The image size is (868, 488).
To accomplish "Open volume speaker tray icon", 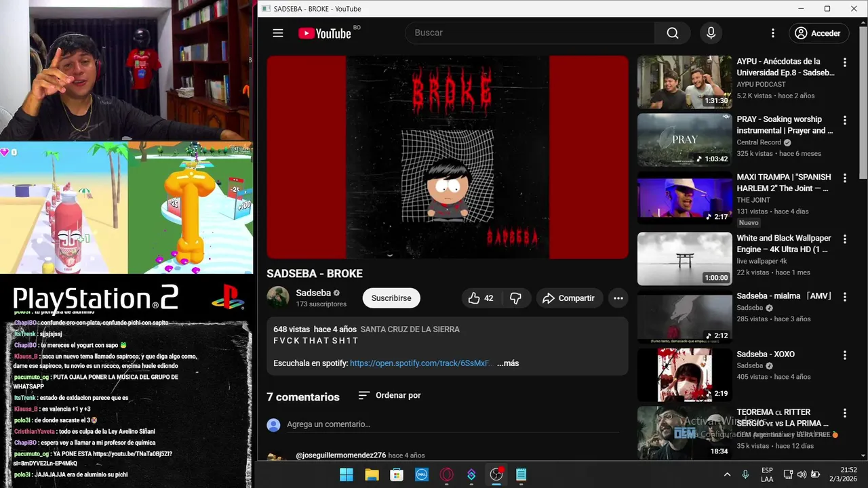I will tap(802, 474).
